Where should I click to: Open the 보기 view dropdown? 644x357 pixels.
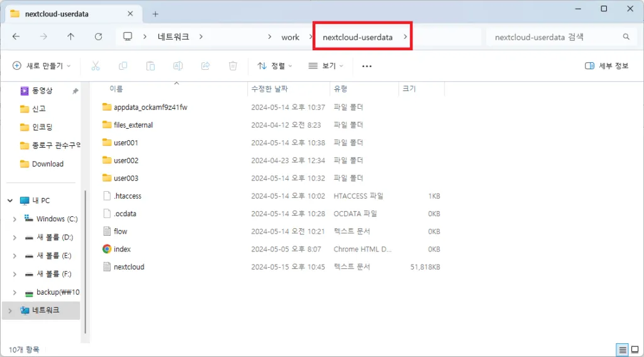326,65
